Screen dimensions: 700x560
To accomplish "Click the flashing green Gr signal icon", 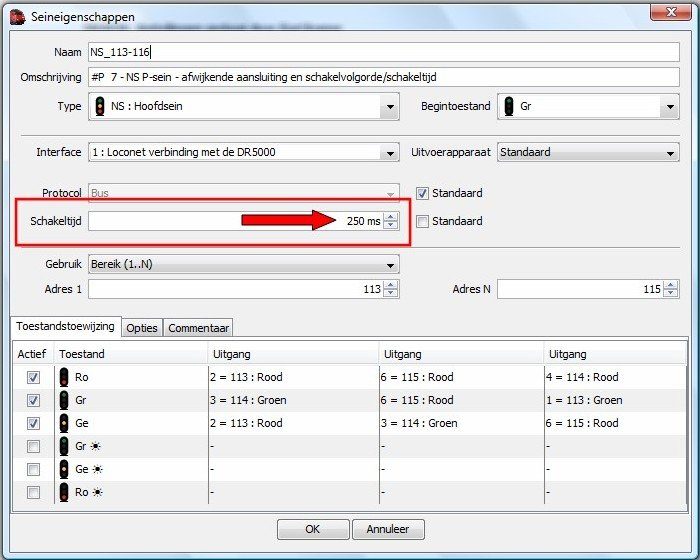I will (x=64, y=446).
